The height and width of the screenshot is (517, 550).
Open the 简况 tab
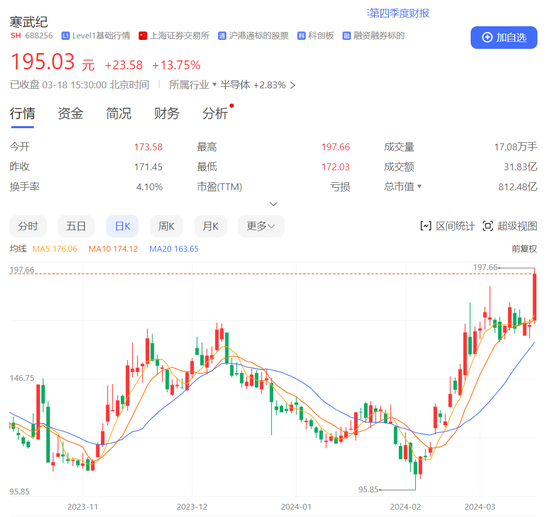[119, 114]
